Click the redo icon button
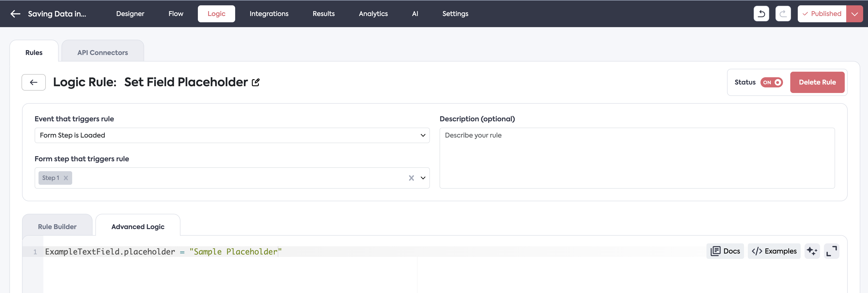 [x=783, y=14]
